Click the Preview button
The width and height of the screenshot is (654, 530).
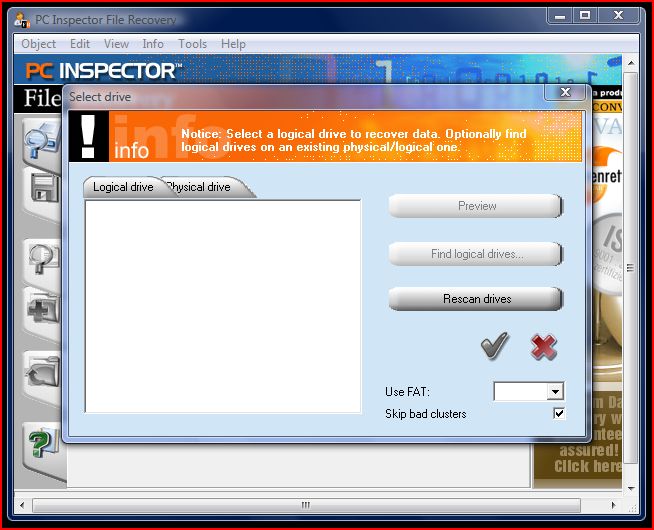tap(476, 206)
